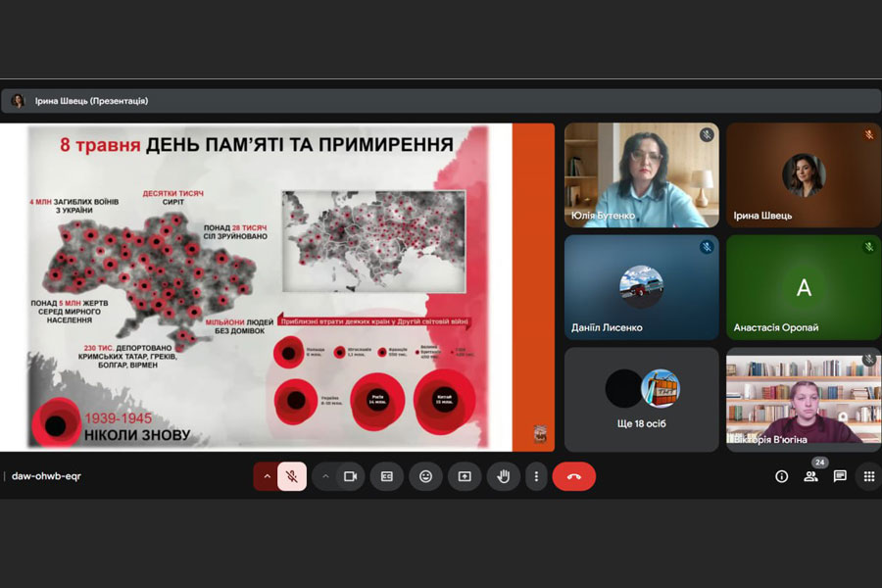This screenshot has height=588, width=882.
Task: Select Ірина Швець participant tile
Action: click(x=804, y=175)
